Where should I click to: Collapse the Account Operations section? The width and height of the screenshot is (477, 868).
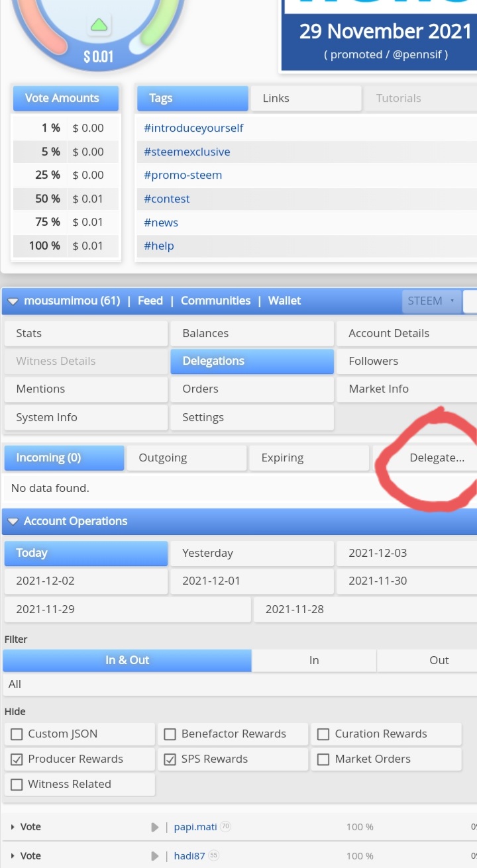tap(14, 522)
